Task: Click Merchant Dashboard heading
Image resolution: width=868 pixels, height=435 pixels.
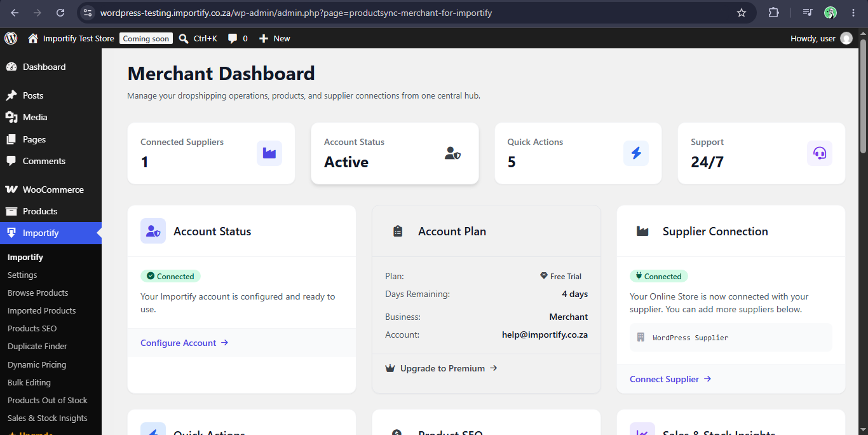Action: pos(221,74)
